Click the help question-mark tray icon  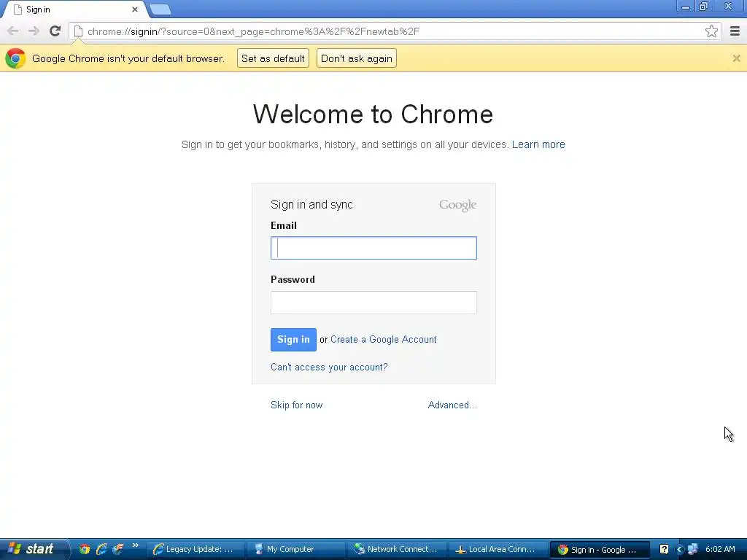click(x=664, y=549)
